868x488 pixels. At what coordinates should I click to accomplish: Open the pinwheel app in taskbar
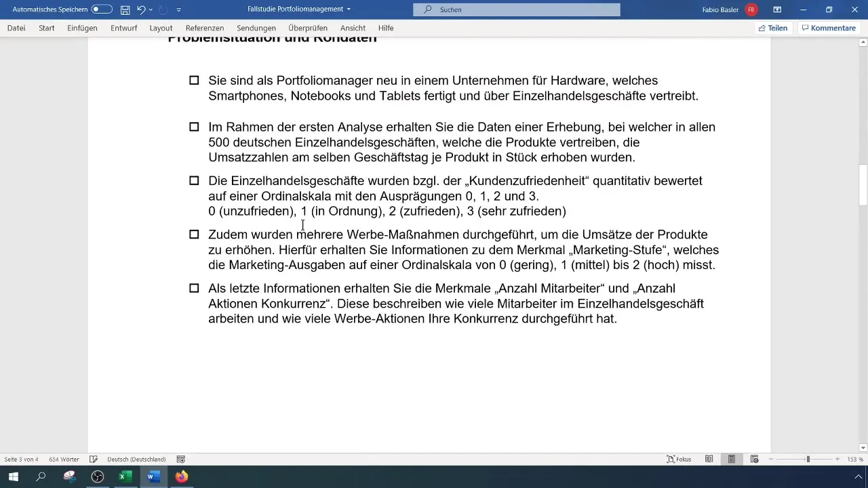coord(69,476)
